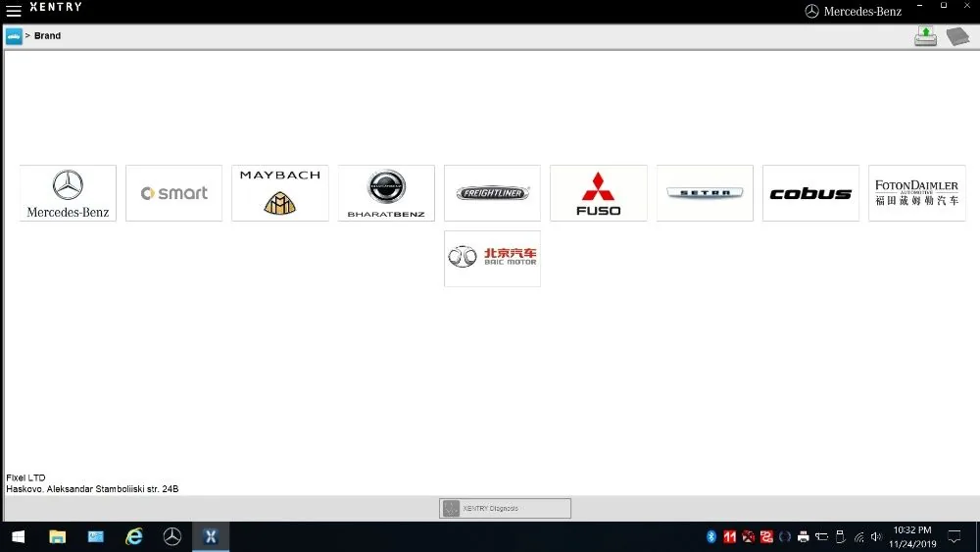This screenshot has width=980, height=552.
Task: Click the volume speaker tray icon
Action: pyautogui.click(x=876, y=536)
